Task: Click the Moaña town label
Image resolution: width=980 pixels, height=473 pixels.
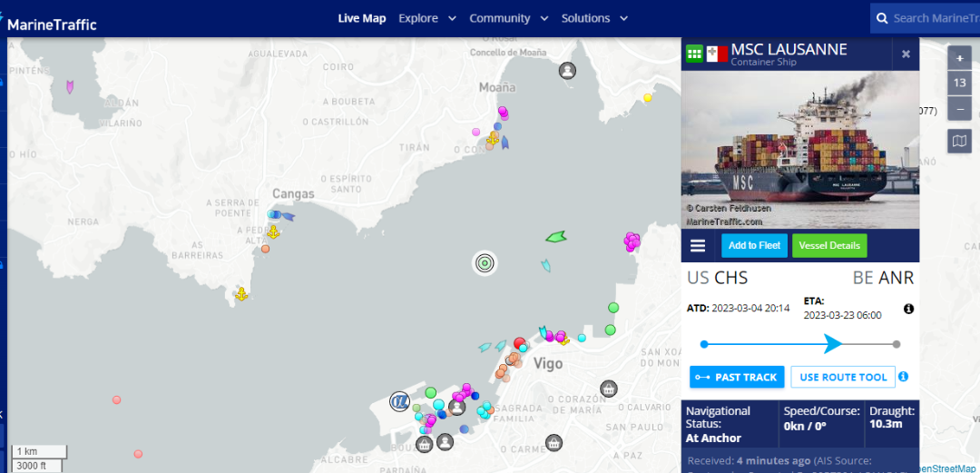Action: point(497,87)
